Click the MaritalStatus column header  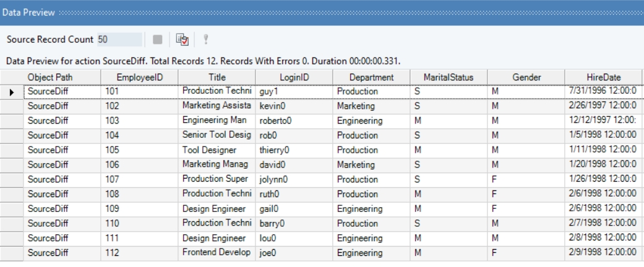449,77
